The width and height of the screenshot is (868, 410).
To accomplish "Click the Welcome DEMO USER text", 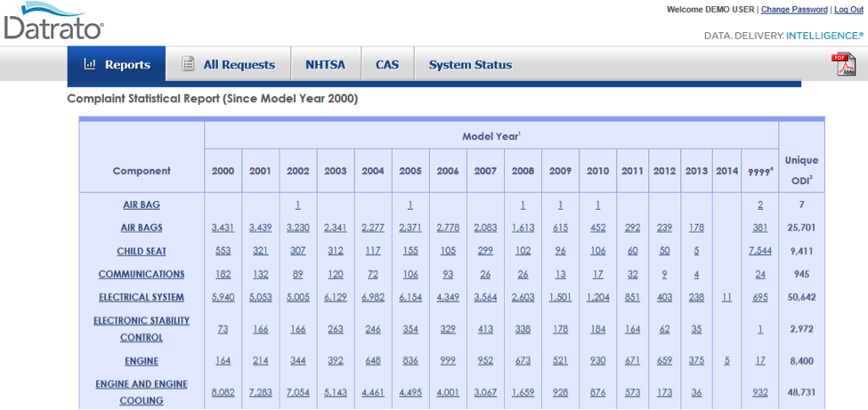I will pos(710,10).
